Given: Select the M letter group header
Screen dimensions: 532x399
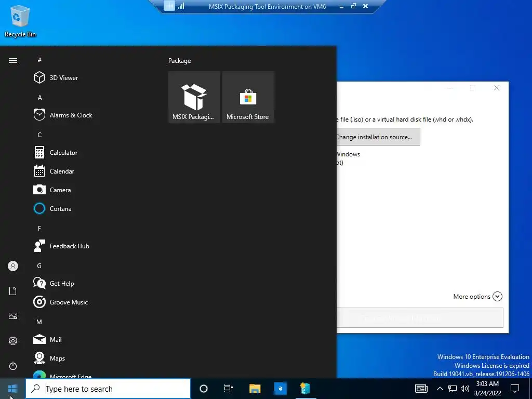Looking at the screenshot, I should pos(39,322).
